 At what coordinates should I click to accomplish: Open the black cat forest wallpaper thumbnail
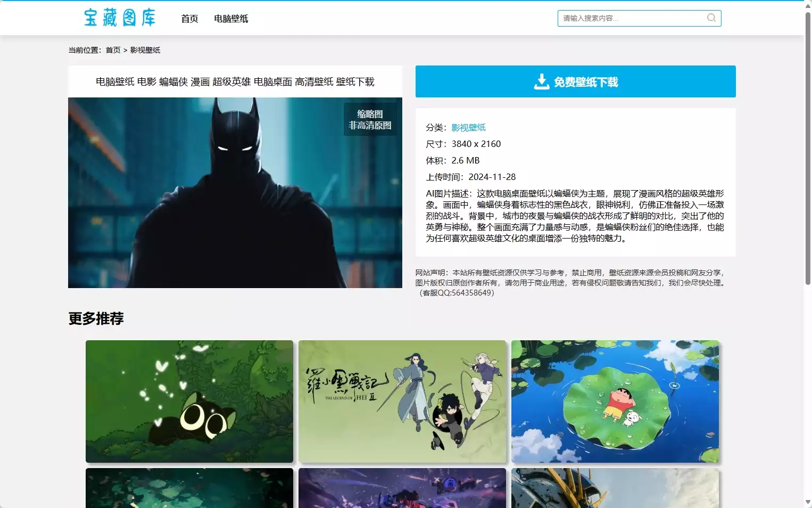point(189,402)
